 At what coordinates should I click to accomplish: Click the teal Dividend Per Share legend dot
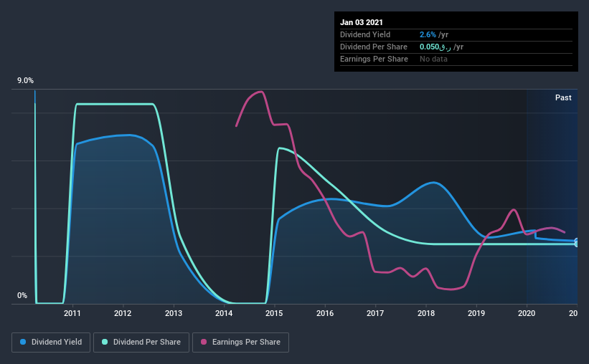click(105, 342)
